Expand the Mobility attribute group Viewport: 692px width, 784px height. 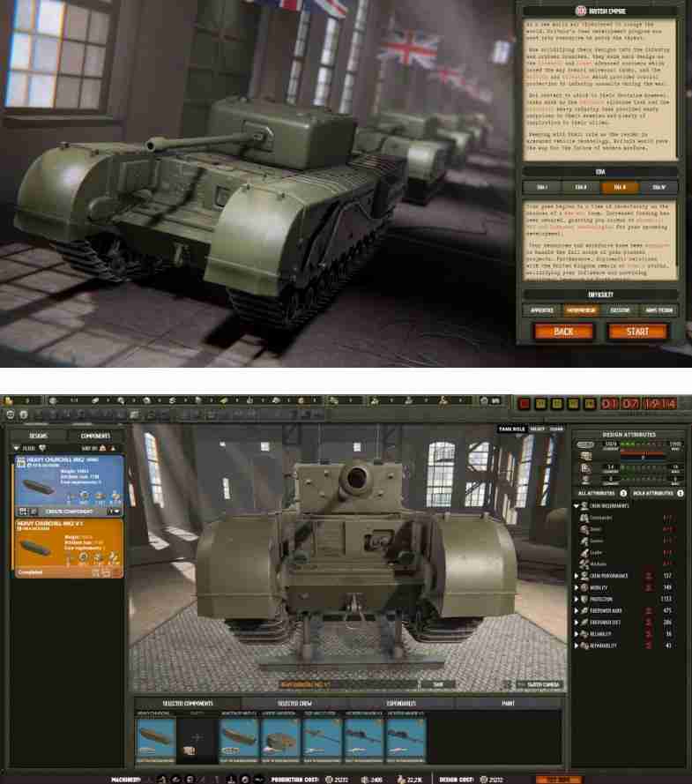click(x=577, y=586)
